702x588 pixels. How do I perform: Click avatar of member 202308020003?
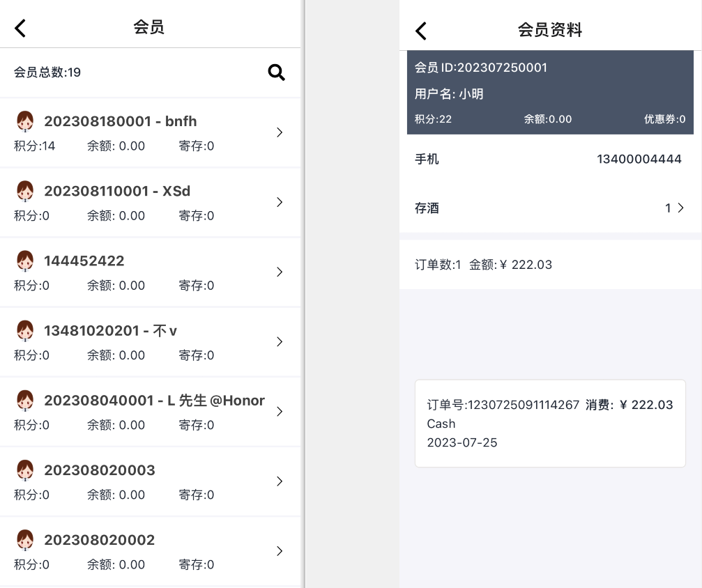point(25,470)
